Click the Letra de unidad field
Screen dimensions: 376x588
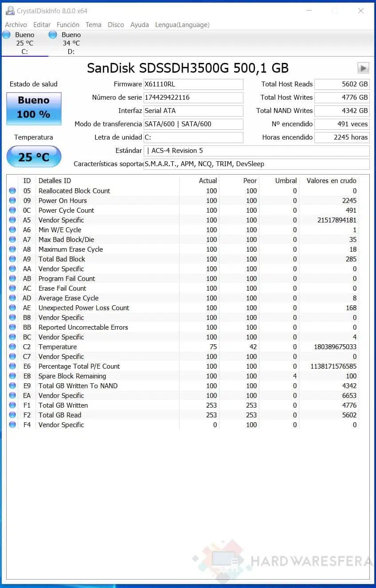(x=193, y=137)
